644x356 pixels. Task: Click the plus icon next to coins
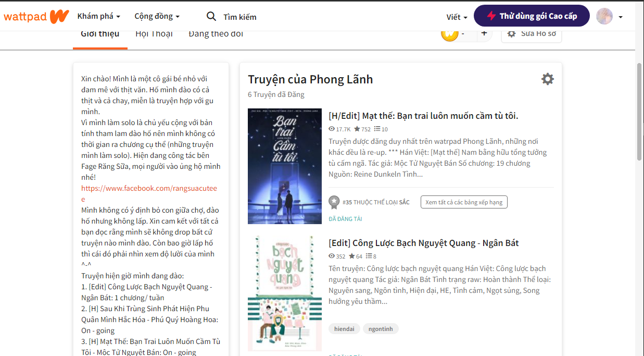pyautogui.click(x=484, y=33)
